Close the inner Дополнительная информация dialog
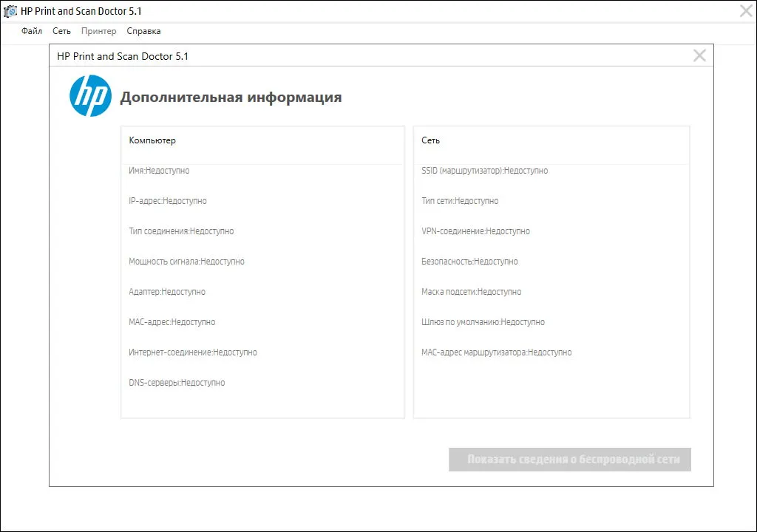757x532 pixels. click(x=699, y=55)
